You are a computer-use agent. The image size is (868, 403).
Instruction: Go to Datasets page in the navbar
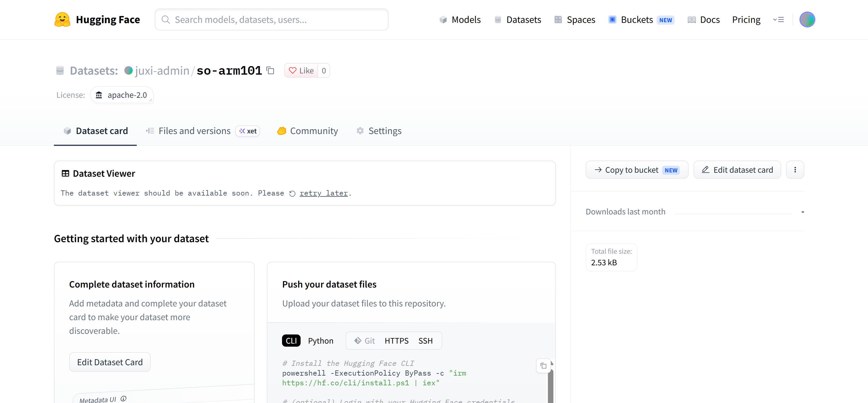(x=517, y=19)
